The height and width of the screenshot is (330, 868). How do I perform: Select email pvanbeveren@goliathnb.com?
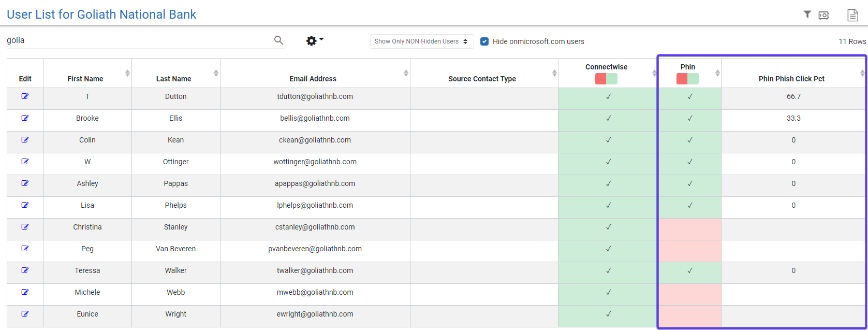pos(315,249)
